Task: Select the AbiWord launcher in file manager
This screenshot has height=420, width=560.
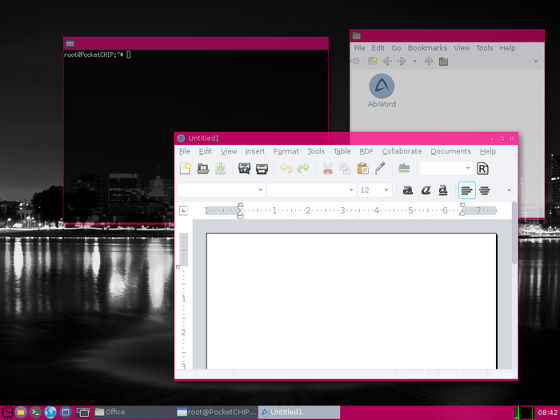Action: coord(382,91)
